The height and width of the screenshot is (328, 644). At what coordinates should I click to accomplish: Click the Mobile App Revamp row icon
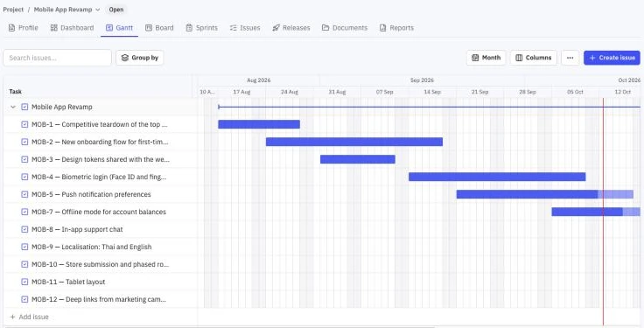tap(24, 107)
